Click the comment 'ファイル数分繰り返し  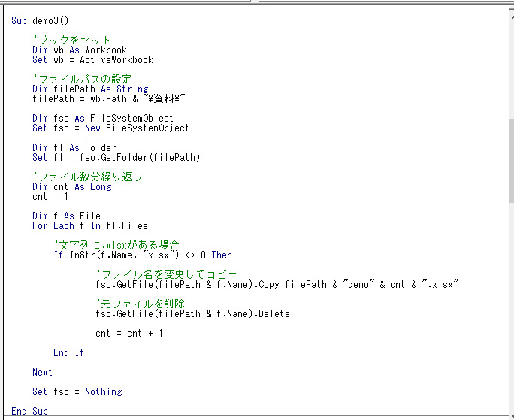click(x=87, y=177)
